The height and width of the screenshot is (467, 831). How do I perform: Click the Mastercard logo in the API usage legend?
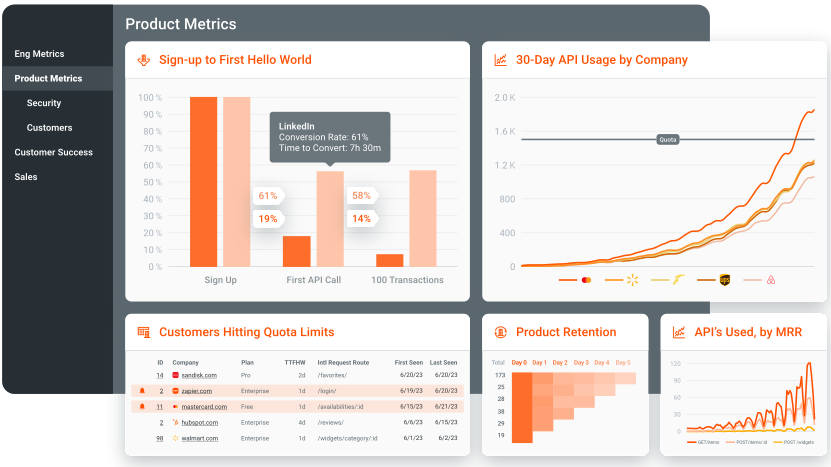pyautogui.click(x=586, y=280)
